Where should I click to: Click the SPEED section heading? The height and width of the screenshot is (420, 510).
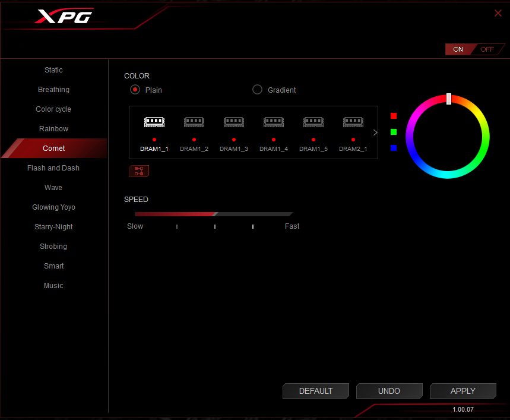pyautogui.click(x=136, y=200)
